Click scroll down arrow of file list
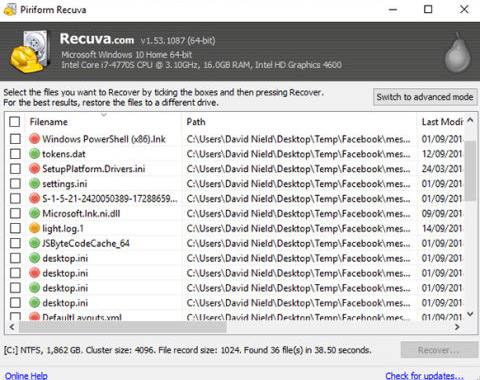Viewport: 480px width, 380px height. (x=470, y=314)
